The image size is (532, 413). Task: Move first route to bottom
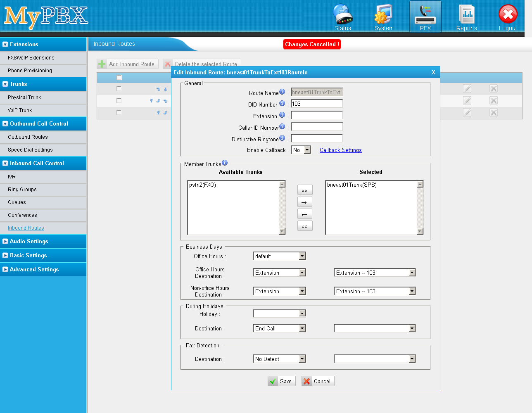click(165, 89)
